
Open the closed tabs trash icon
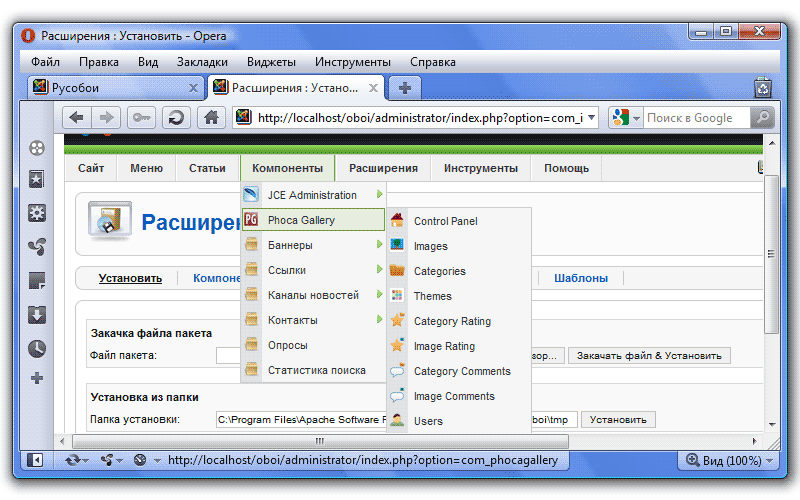tap(762, 88)
